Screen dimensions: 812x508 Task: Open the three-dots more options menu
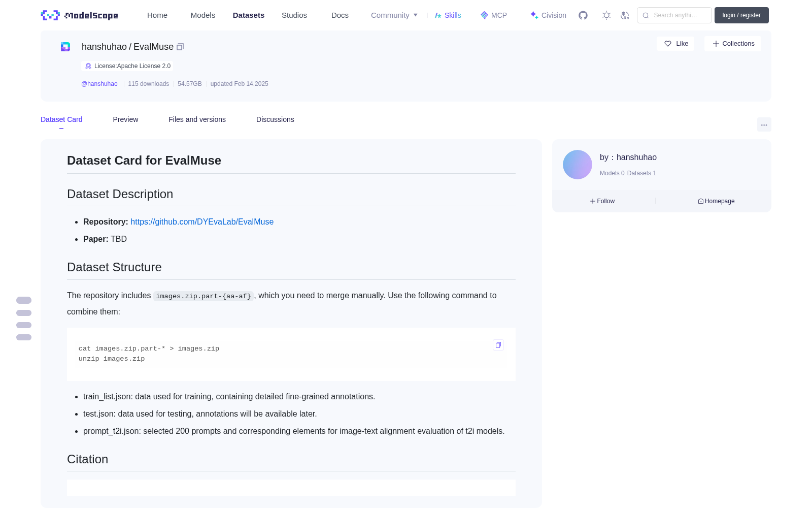point(764,124)
